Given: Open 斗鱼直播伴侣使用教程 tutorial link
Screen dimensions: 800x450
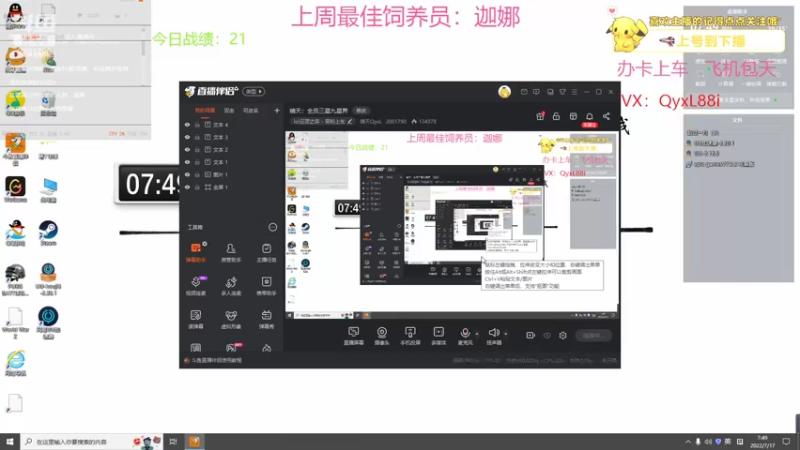Looking at the screenshot, I should click(216, 360).
